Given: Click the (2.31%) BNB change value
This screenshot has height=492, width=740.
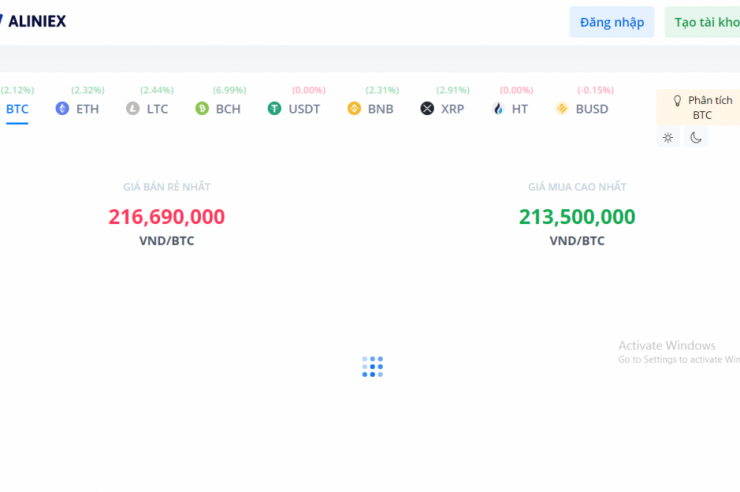Looking at the screenshot, I should (382, 90).
